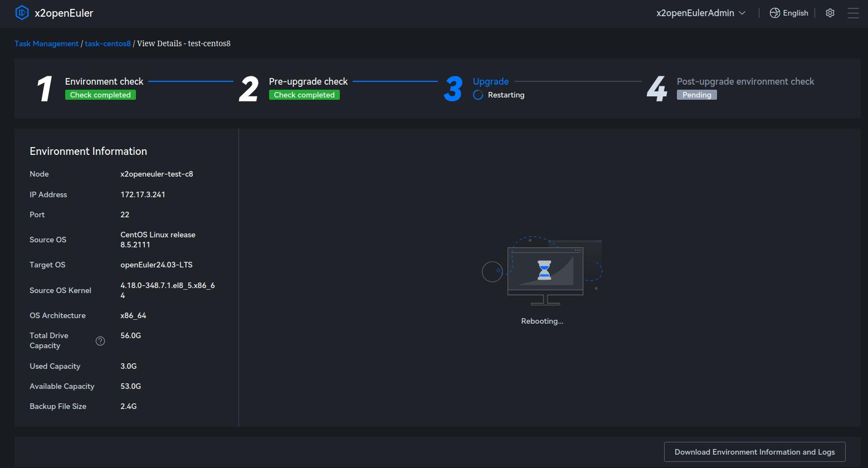
Task: Expand the x2openEulerAdmin user dropdown
Action: 695,13
